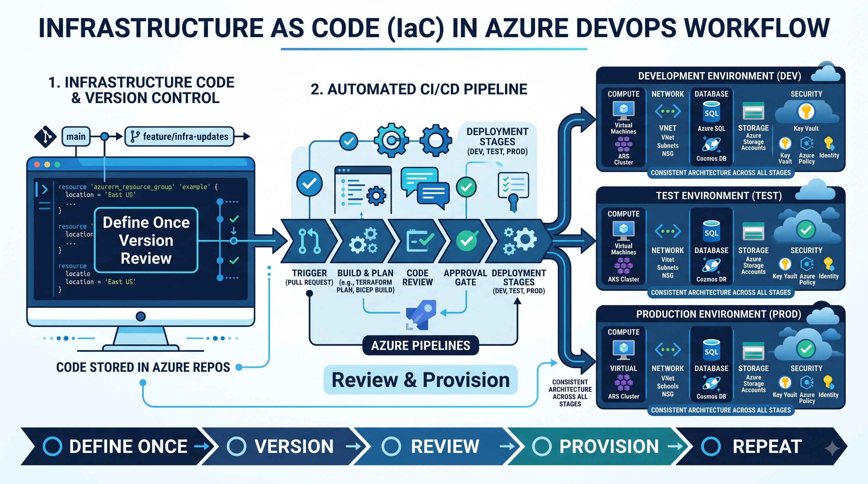Click the Security cloud checkmark in PROD
868x484 pixels.
(806, 349)
